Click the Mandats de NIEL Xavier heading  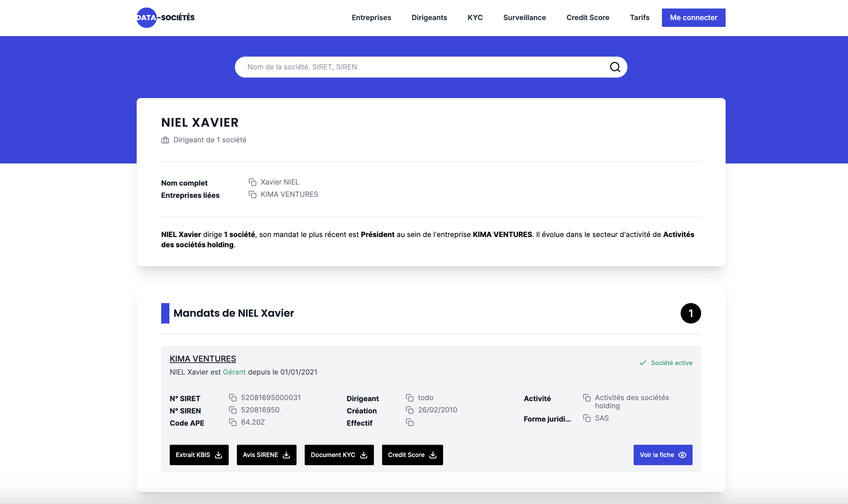(233, 313)
